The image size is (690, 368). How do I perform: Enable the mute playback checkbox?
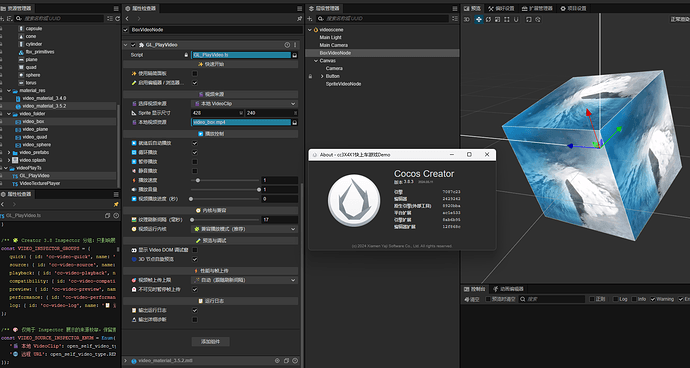click(195, 171)
